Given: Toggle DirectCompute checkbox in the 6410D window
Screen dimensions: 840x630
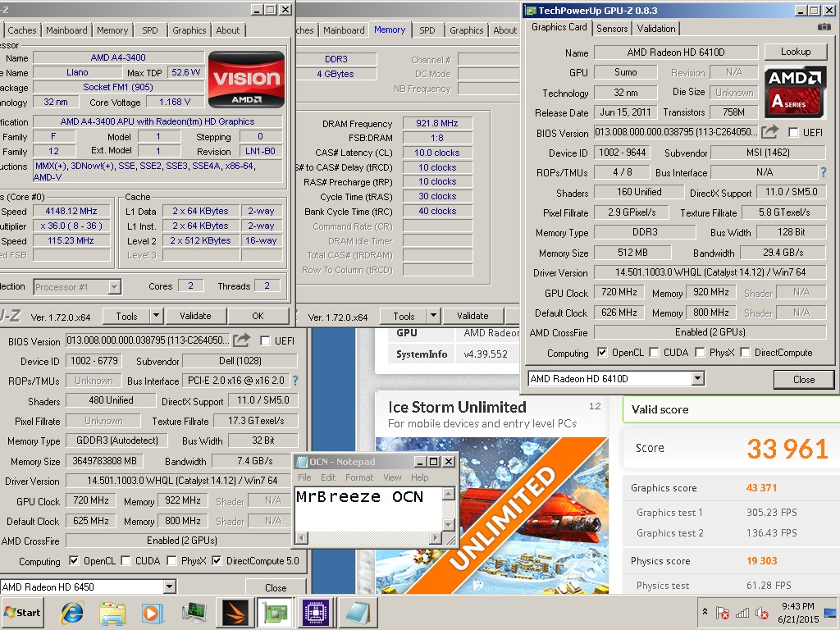Looking at the screenshot, I should [745, 353].
